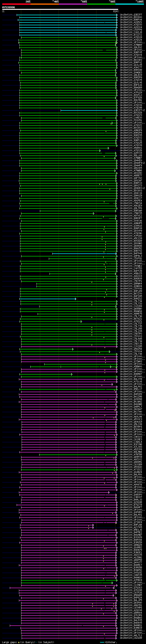Open hit UniRef100_B9RF04
Image resolution: width=146 pixels, height=644 pixels.
131,20
